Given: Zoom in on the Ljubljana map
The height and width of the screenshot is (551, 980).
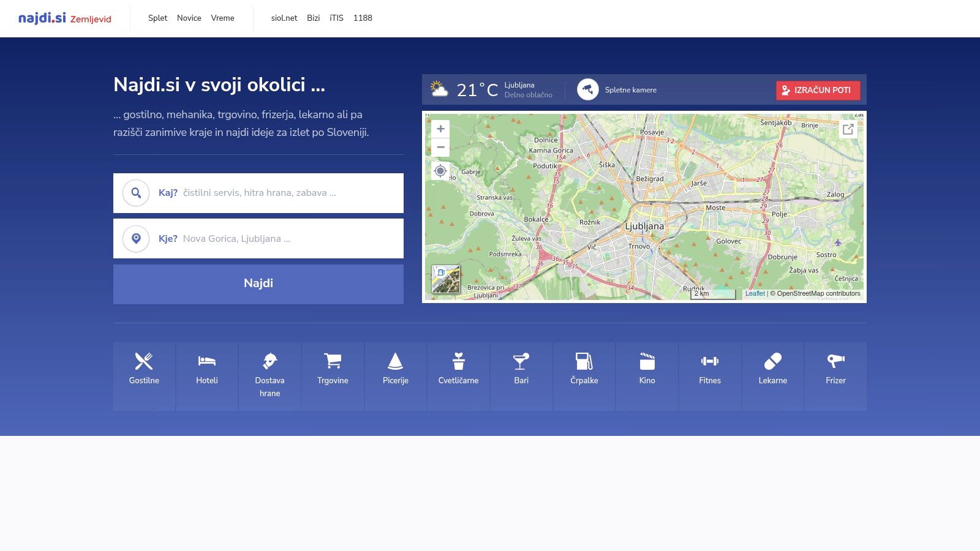Looking at the screenshot, I should pos(440,129).
